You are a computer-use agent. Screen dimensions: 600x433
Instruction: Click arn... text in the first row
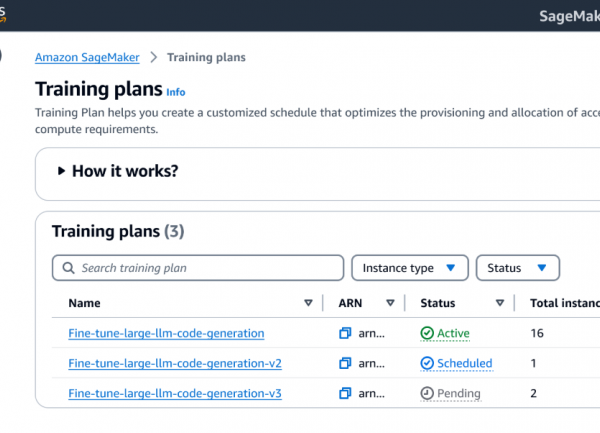pyautogui.click(x=372, y=334)
